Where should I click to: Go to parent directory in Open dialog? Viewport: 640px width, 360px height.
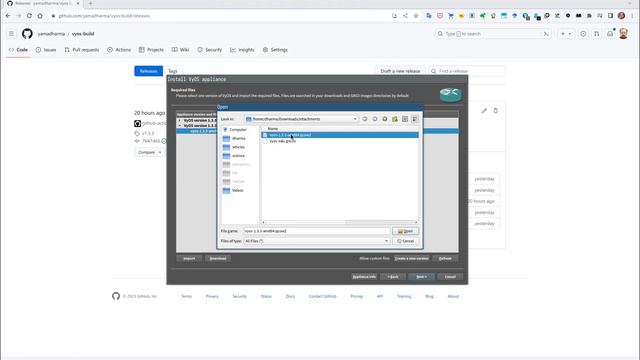pyautogui.click(x=384, y=119)
